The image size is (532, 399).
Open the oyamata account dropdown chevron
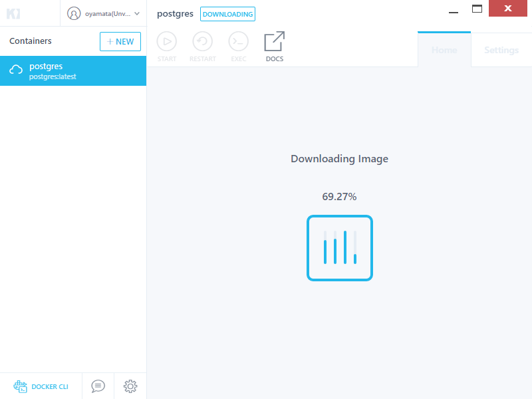click(137, 13)
